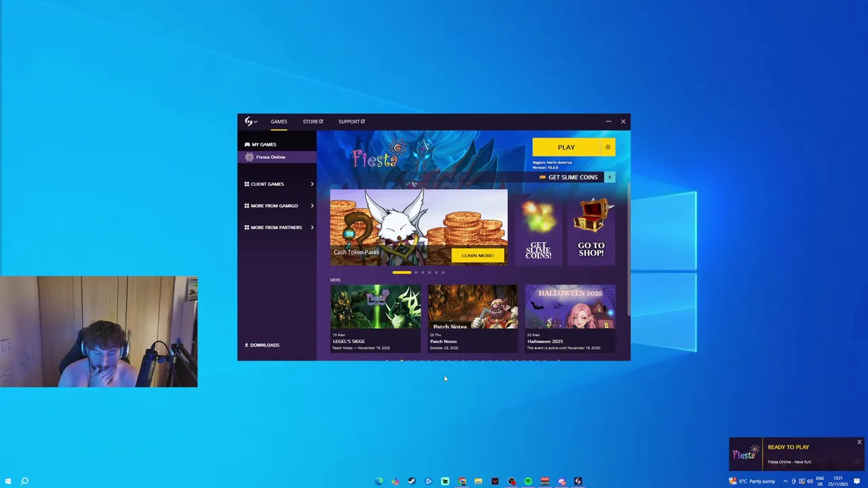The width and height of the screenshot is (868, 488).
Task: Open the Windows Start menu
Action: click(x=8, y=481)
